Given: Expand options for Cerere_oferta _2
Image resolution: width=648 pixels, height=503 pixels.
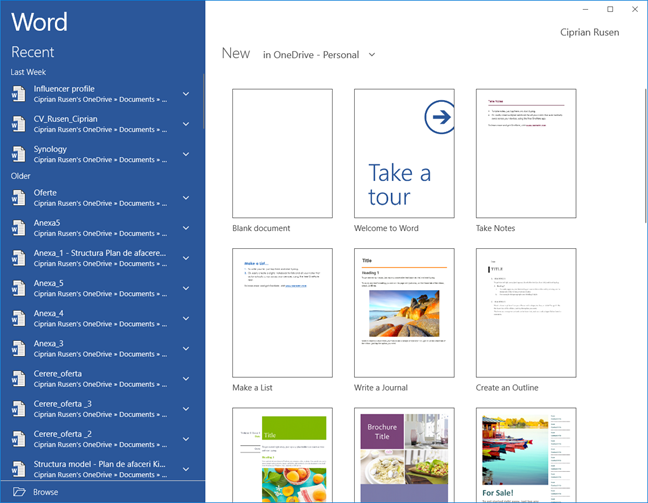Looking at the screenshot, I should pyautogui.click(x=186, y=439).
